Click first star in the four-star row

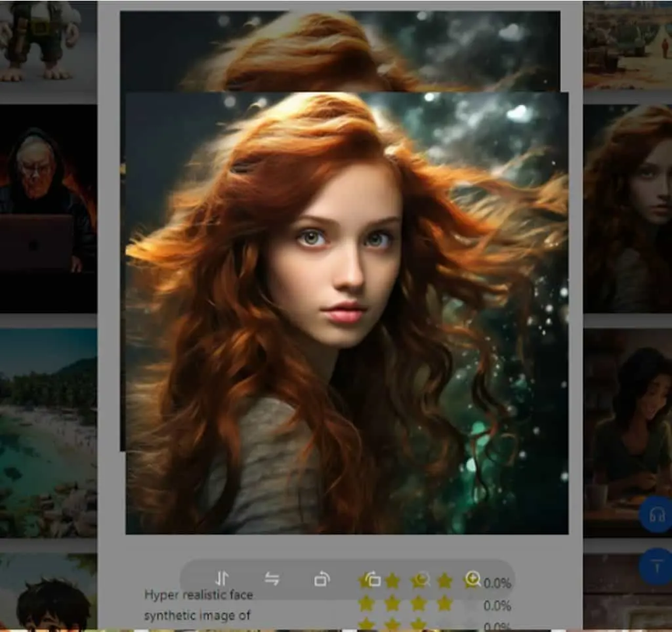(x=366, y=604)
